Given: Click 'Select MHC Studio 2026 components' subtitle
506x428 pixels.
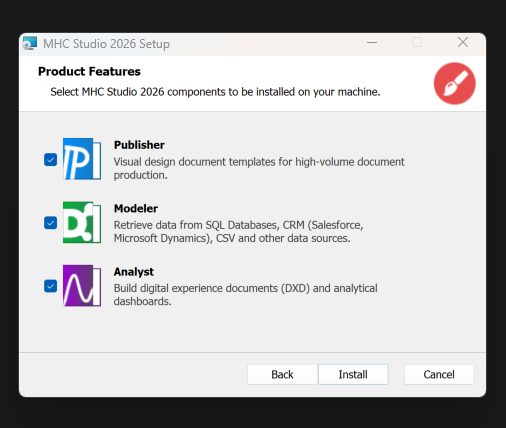Looking at the screenshot, I should tap(215, 92).
